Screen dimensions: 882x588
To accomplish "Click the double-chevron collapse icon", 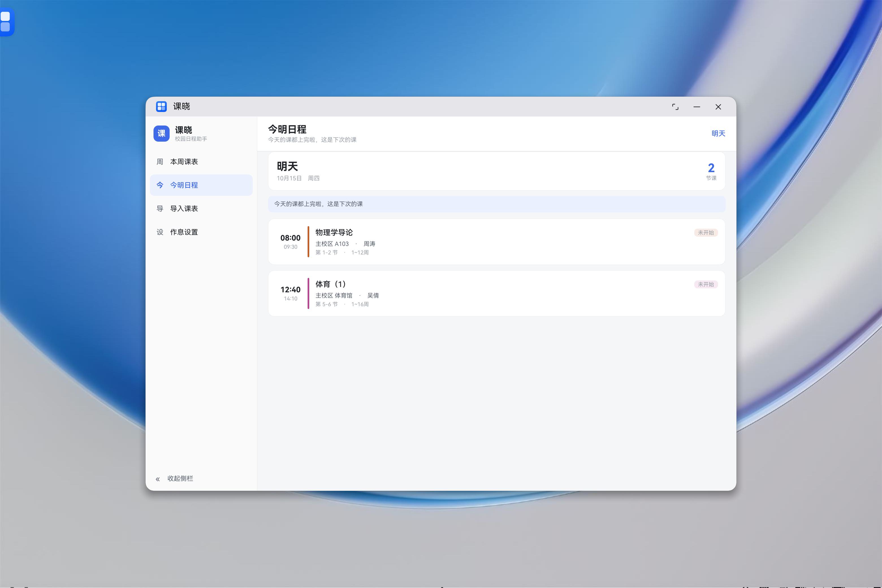I will [x=158, y=479].
